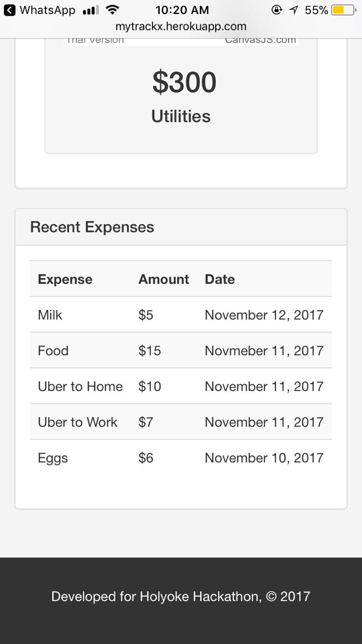Tap the Food expense entry

53,351
